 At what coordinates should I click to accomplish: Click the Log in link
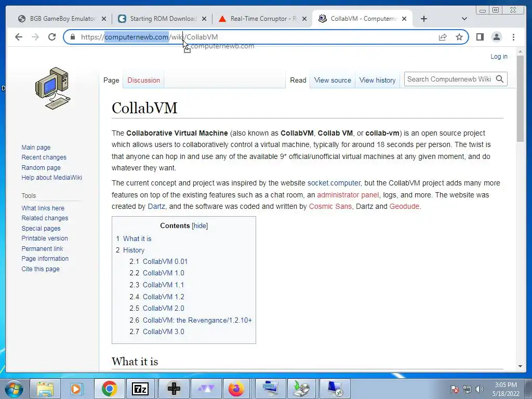coord(499,56)
